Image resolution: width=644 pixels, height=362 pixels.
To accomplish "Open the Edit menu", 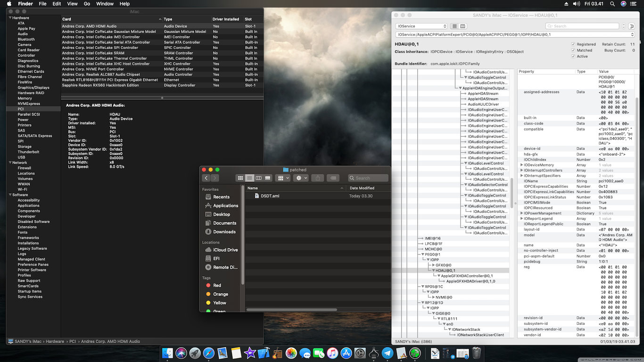I will 57,4.
